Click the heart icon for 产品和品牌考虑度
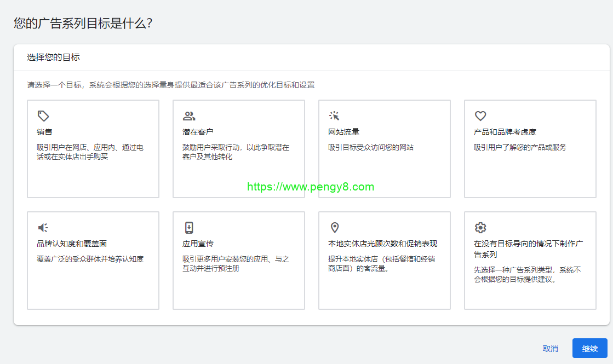Viewport: 613px width, 364px height. (x=480, y=116)
